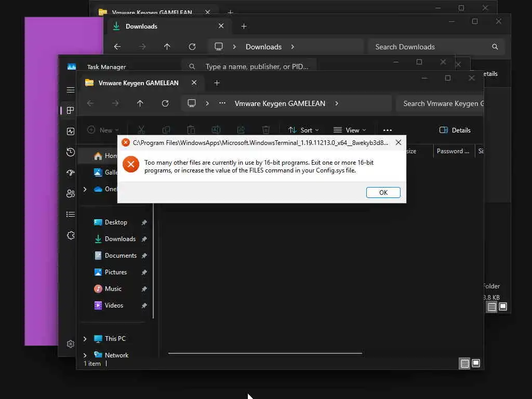The width and height of the screenshot is (532, 399).
Task: Click the Search Vmware Keygen field
Action: [x=440, y=103]
